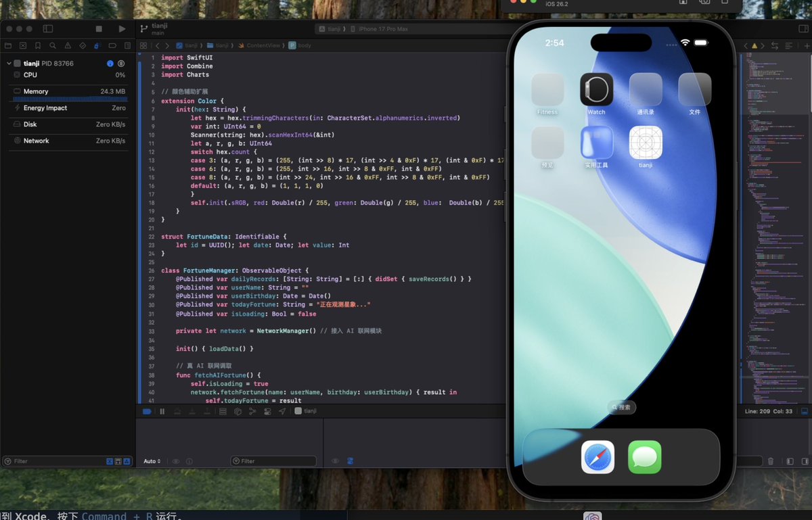Open Debug Memory Graph

click(x=252, y=411)
